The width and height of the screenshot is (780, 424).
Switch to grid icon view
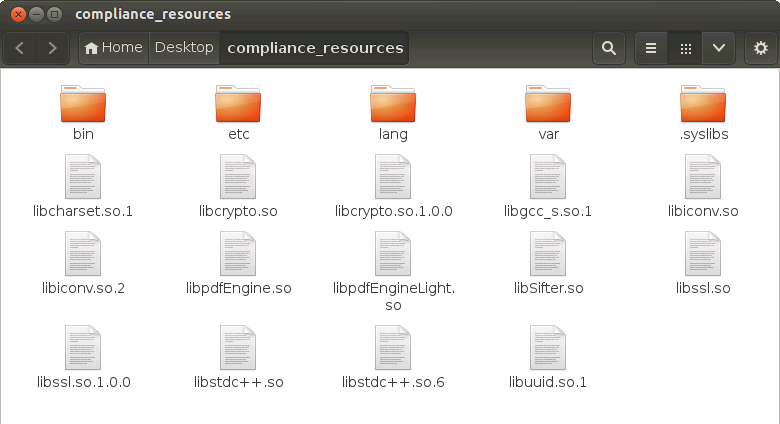coord(685,48)
